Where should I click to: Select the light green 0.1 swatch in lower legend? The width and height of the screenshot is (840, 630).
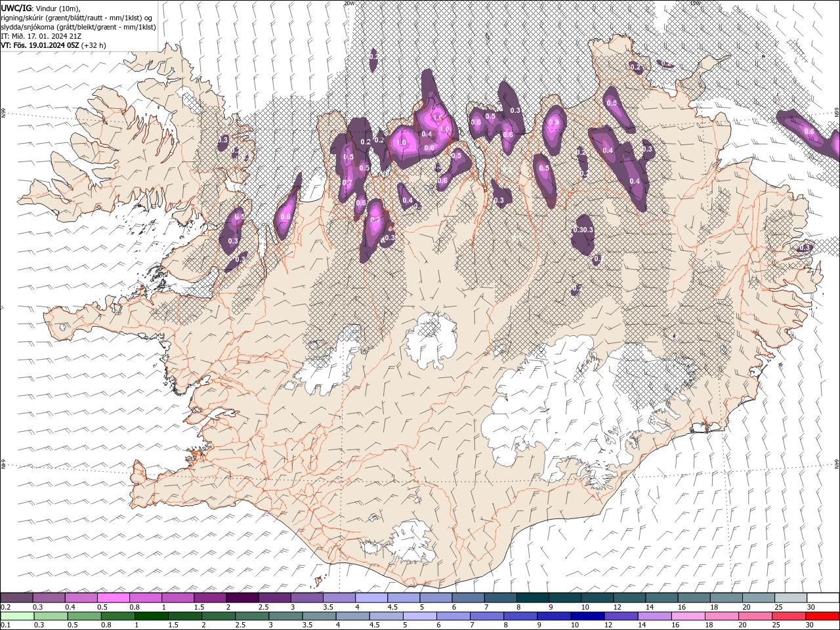(x=17, y=616)
